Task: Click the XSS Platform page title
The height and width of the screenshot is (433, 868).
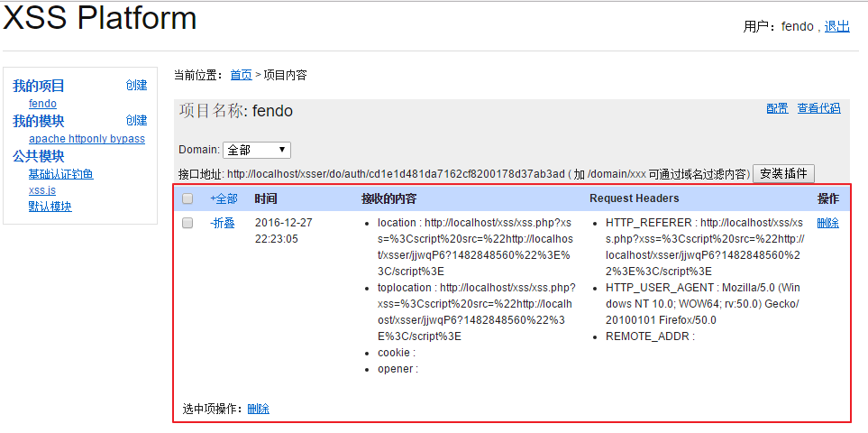Action: coord(100,18)
